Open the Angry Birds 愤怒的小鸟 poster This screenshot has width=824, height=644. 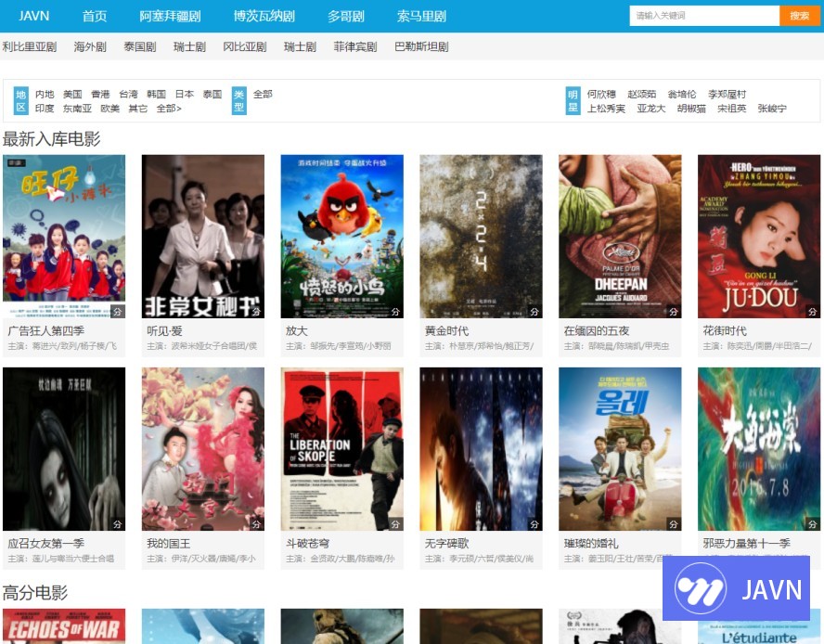point(342,236)
